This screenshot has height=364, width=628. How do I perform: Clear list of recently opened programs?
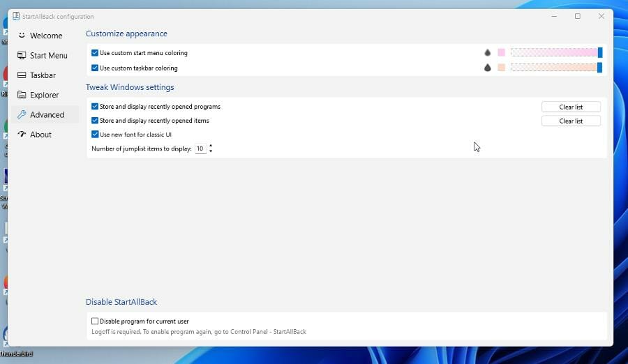tap(571, 107)
